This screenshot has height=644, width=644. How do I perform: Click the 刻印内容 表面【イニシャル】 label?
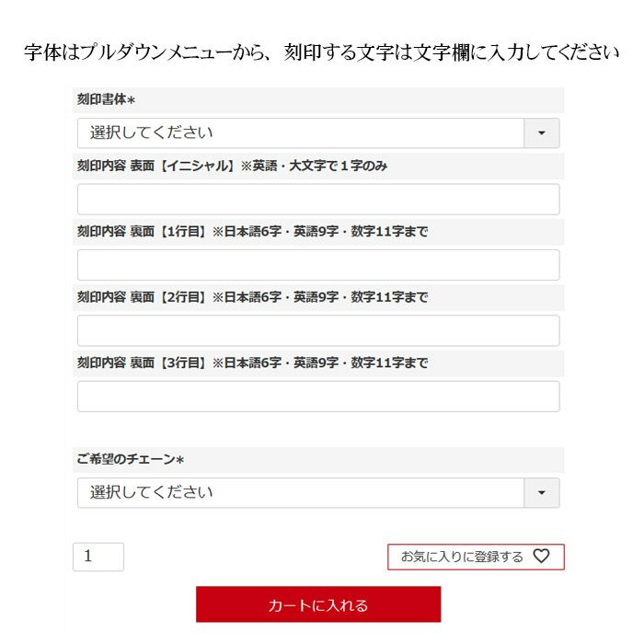pyautogui.click(x=232, y=166)
